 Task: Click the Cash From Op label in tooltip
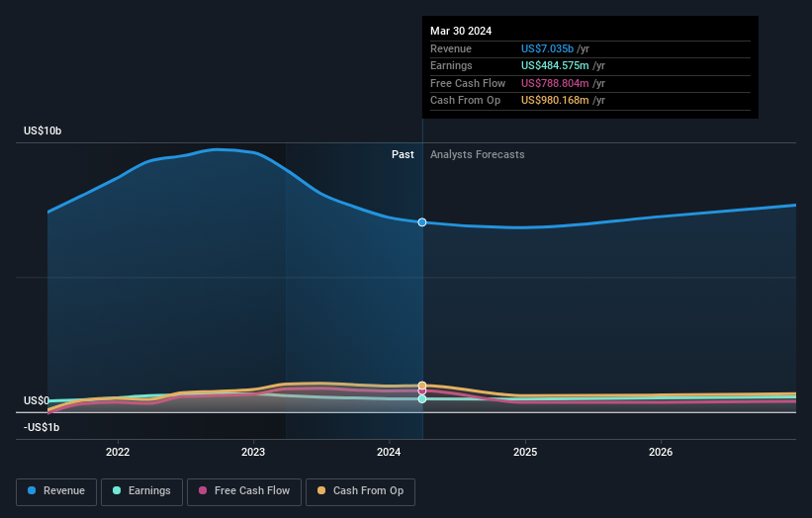(466, 101)
